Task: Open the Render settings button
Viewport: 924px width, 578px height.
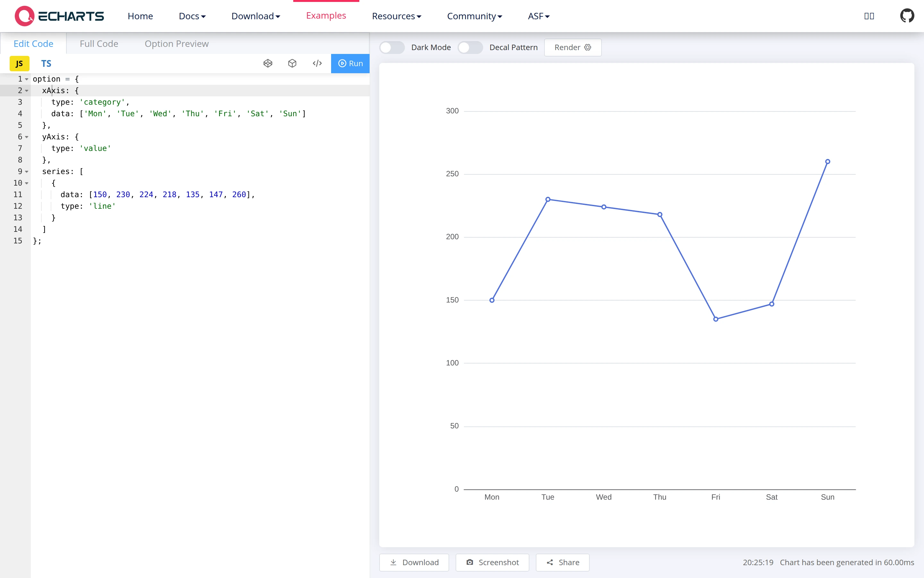Action: (x=573, y=48)
